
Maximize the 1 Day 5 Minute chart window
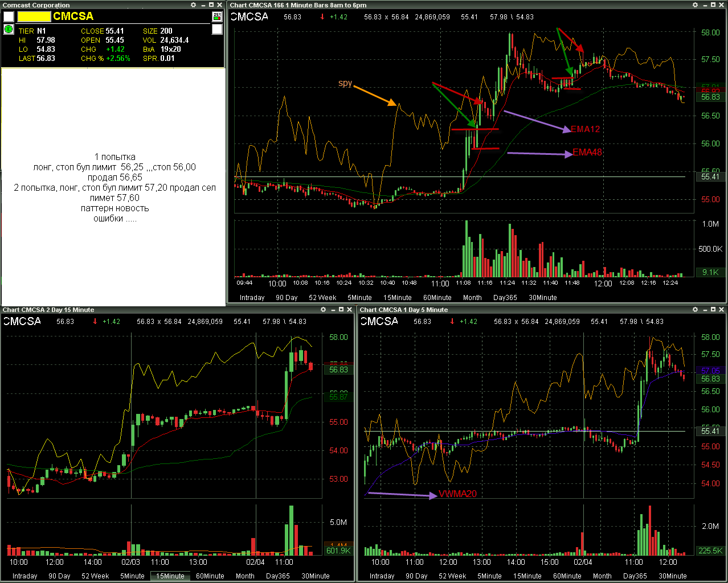pos(713,310)
